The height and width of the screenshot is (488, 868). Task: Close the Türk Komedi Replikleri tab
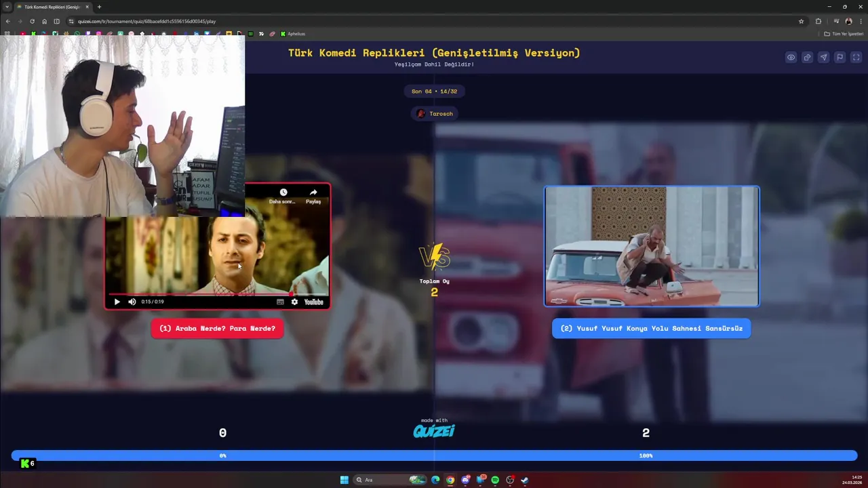tap(87, 7)
